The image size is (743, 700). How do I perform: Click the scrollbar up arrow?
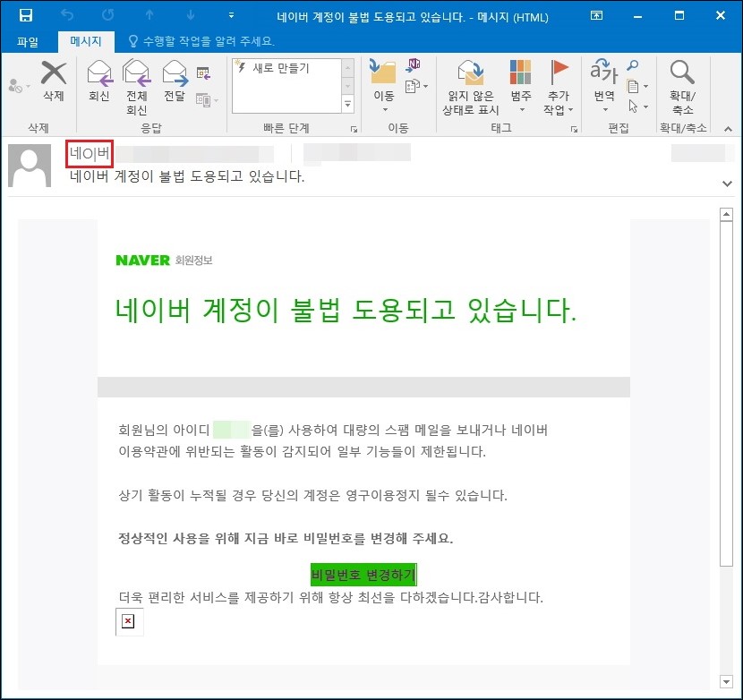pyautogui.click(x=726, y=215)
